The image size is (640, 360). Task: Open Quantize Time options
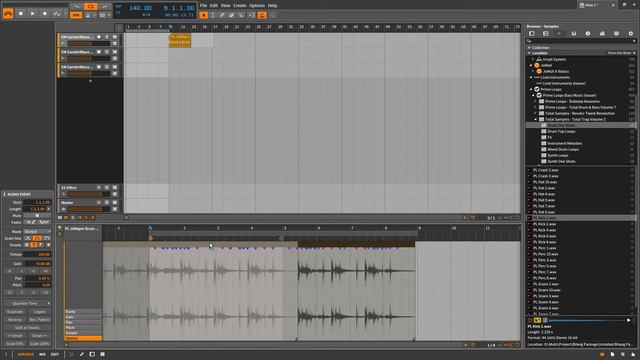[x=27, y=304]
